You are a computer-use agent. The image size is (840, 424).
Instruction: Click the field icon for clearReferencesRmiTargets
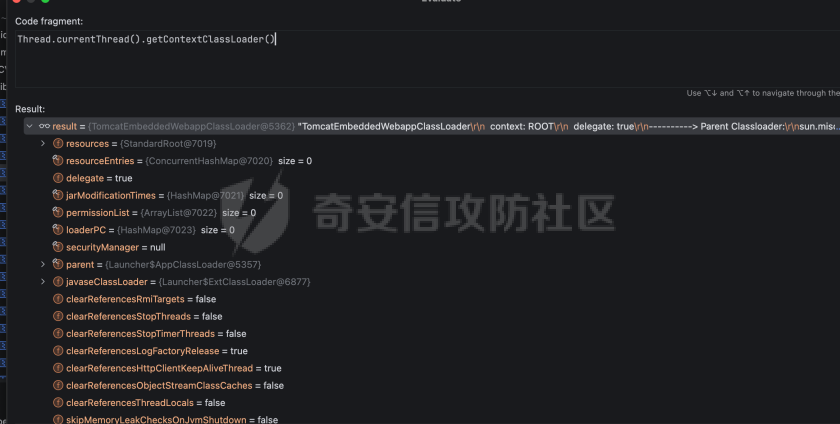coord(58,299)
